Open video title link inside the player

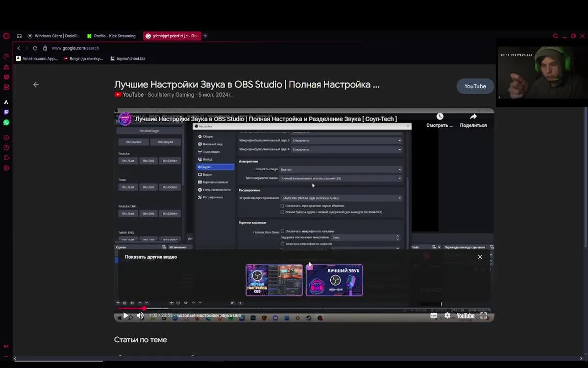pyautogui.click(x=265, y=119)
